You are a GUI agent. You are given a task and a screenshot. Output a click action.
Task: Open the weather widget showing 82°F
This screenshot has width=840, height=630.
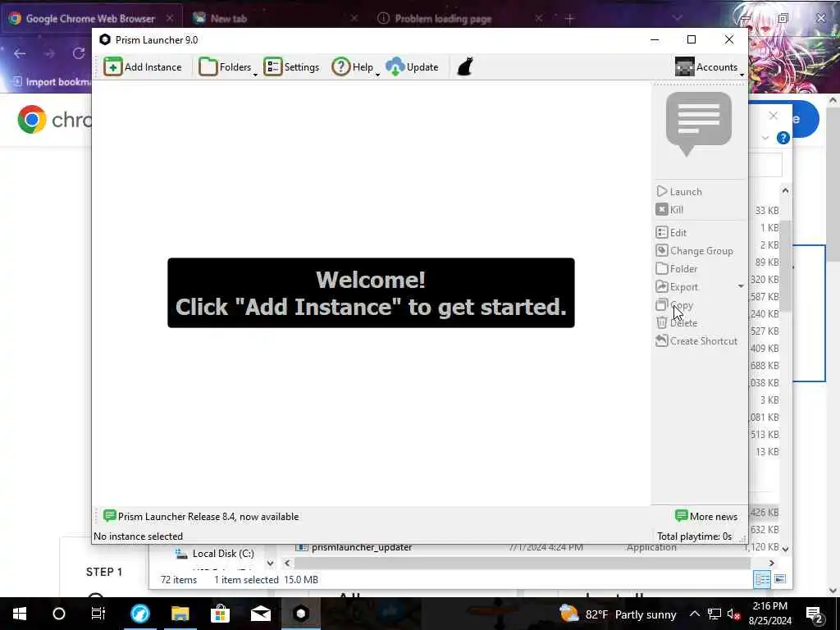point(618,614)
